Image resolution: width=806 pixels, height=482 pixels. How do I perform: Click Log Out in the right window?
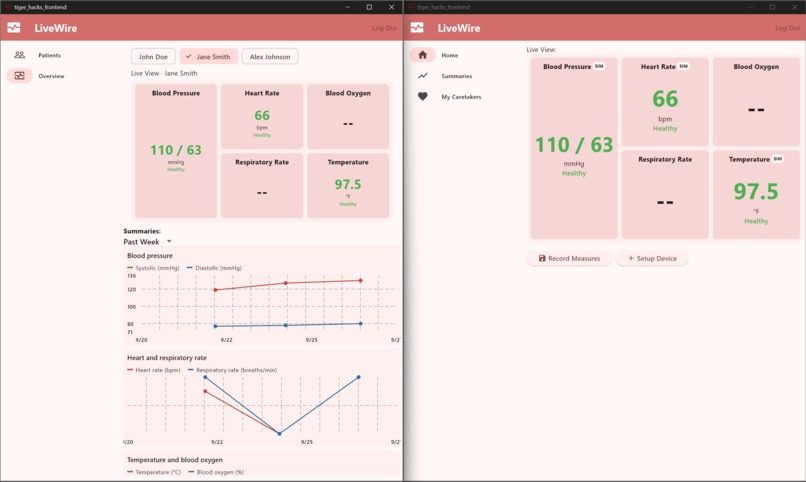click(x=787, y=28)
